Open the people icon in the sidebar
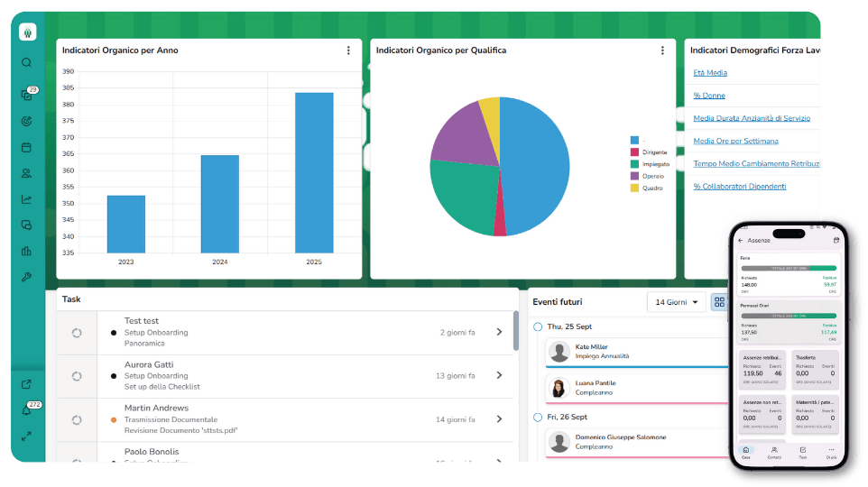This screenshot has height=487, width=868. pyautogui.click(x=26, y=173)
